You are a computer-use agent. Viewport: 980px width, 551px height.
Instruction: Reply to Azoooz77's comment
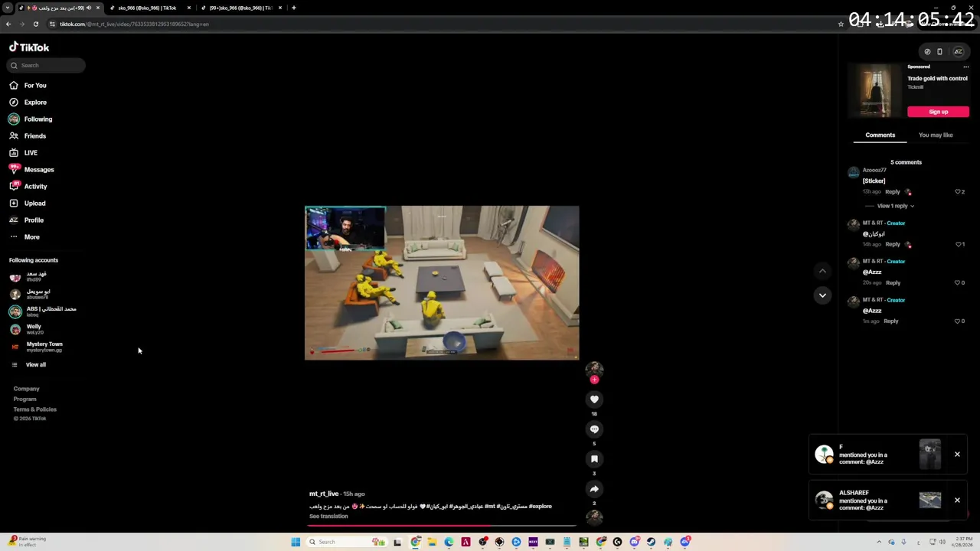tap(893, 192)
